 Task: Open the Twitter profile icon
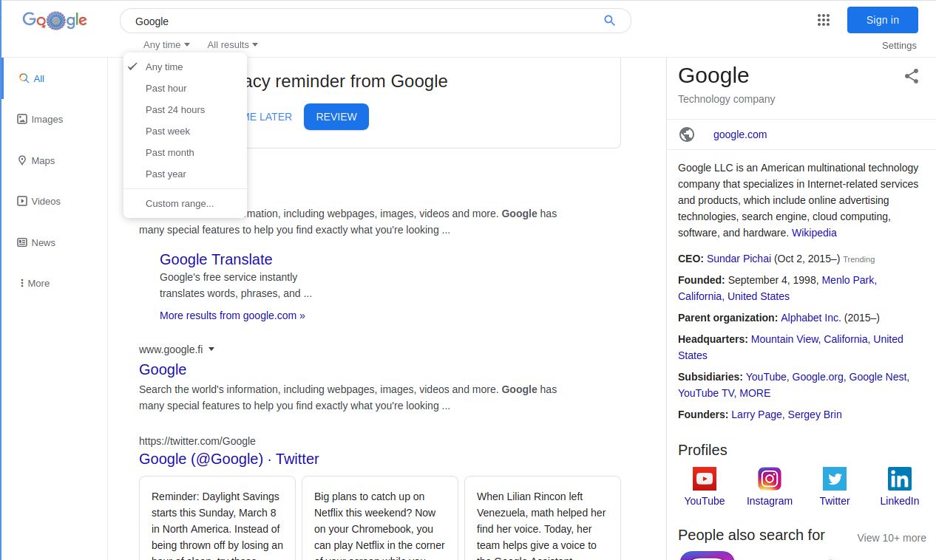(835, 479)
